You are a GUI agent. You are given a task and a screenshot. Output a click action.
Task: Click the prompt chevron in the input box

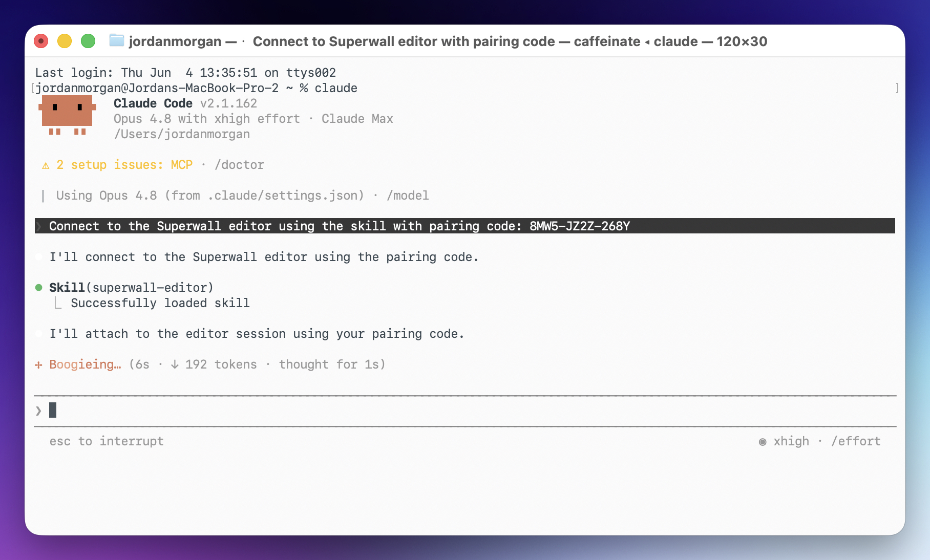[x=38, y=411]
